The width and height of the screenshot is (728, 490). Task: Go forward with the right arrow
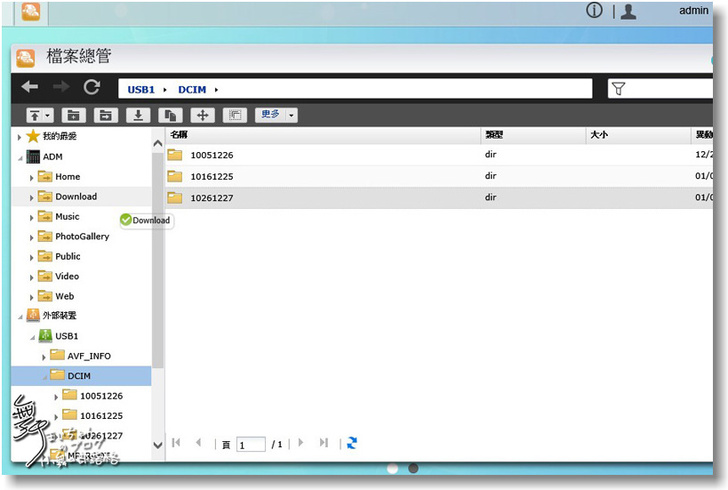point(61,86)
